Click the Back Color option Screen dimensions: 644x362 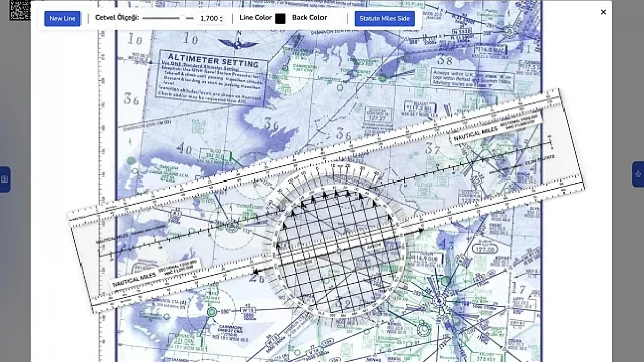pyautogui.click(x=309, y=18)
